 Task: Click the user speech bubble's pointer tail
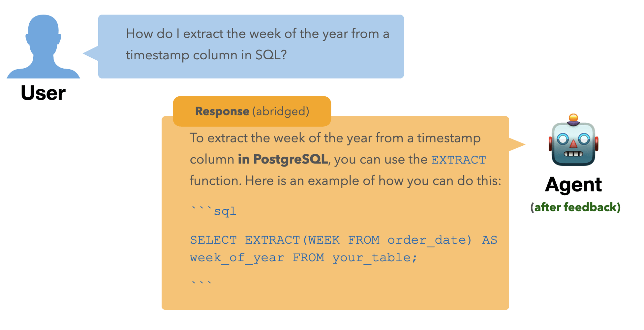pyautogui.click(x=91, y=53)
